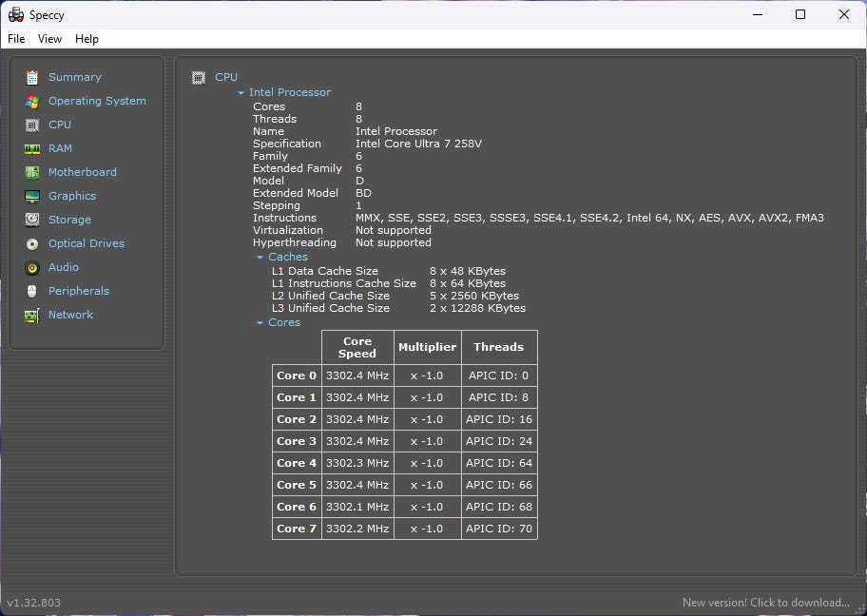
Task: Click the CPU chip icon in sidebar
Action: click(32, 125)
